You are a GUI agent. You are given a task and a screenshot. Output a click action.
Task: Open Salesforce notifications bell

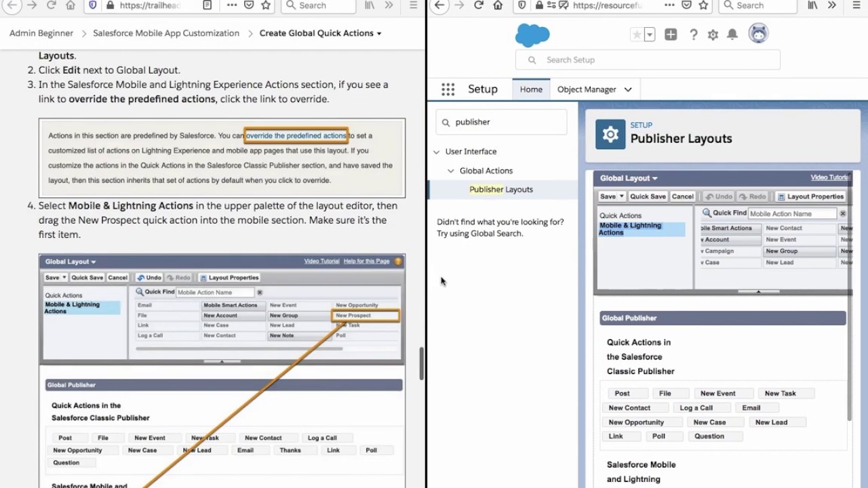pyautogui.click(x=732, y=35)
